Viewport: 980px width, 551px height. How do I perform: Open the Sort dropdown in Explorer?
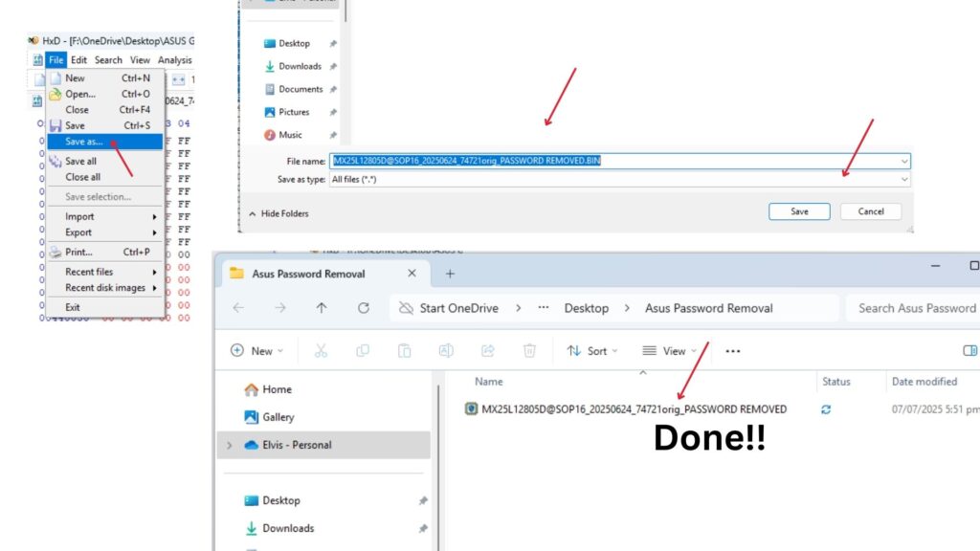point(591,351)
